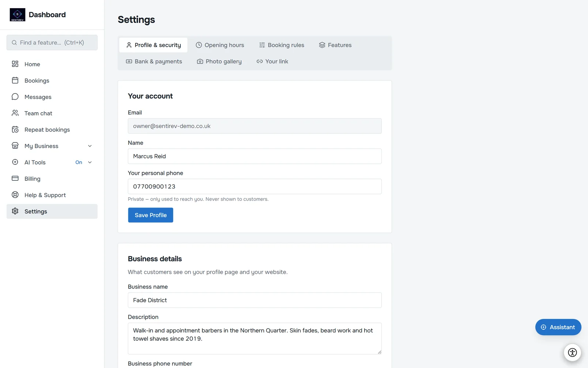
Task: Open Team chat from the sidebar
Action: 52,113
